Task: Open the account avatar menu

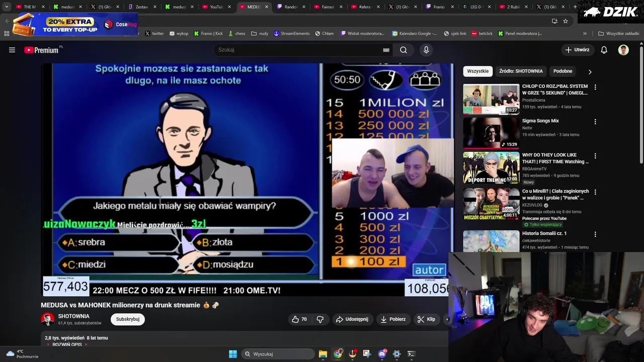Action: pos(623,50)
